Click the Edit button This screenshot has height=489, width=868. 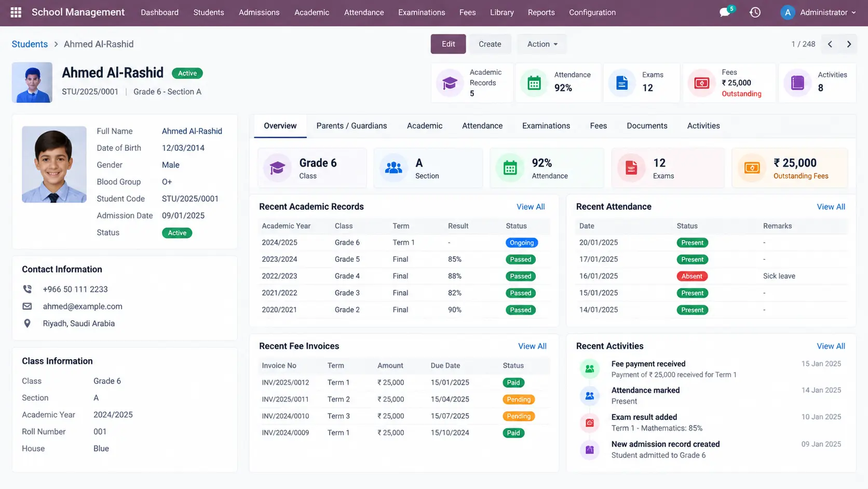tap(448, 44)
